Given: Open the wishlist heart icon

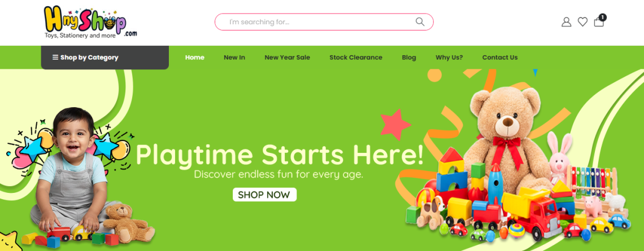Looking at the screenshot, I should pyautogui.click(x=582, y=22).
